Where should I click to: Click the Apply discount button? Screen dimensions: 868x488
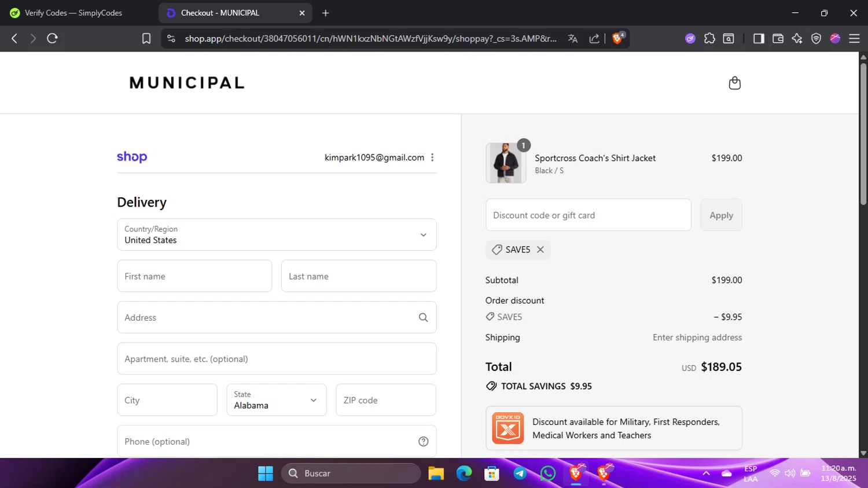coord(721,215)
